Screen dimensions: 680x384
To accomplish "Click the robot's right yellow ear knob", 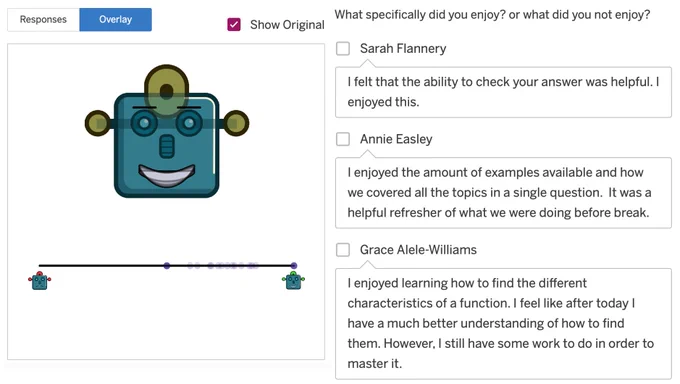I will point(236,123).
